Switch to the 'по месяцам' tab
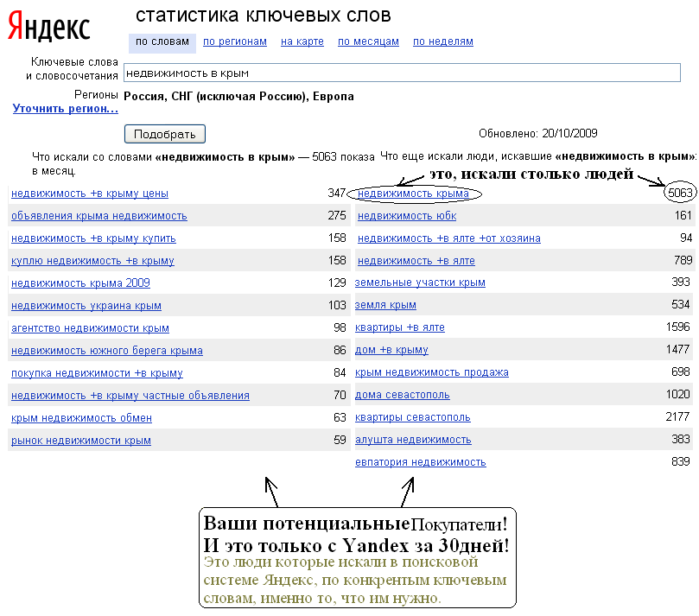The height and width of the screenshot is (616, 699). [x=368, y=41]
